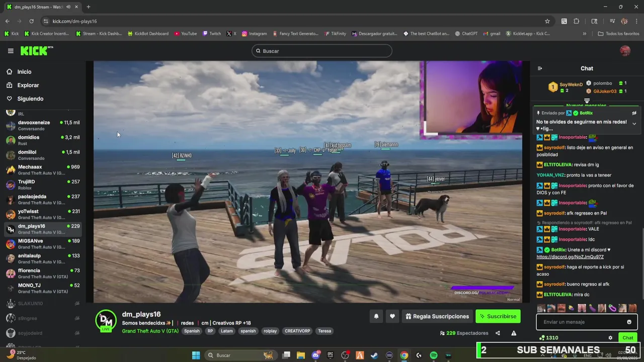Bookmark page with star icon

pos(547,21)
